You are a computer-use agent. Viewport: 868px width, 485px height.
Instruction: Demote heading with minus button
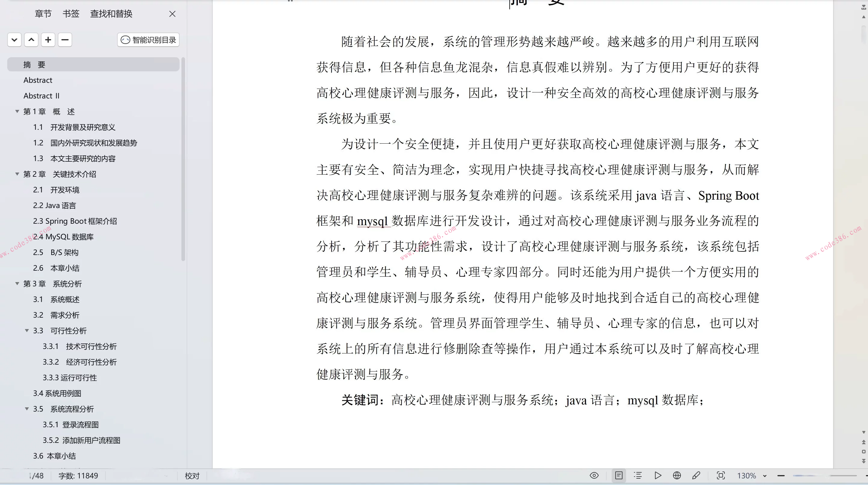pos(65,40)
